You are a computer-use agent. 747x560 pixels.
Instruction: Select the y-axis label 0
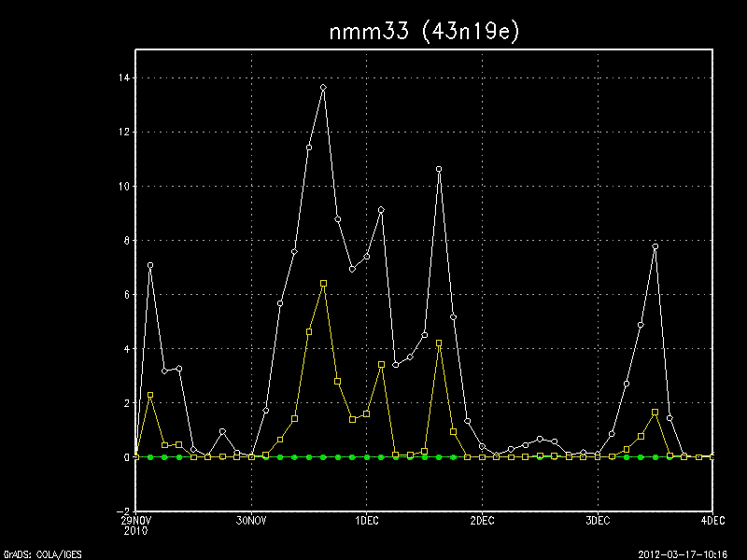[127, 457]
